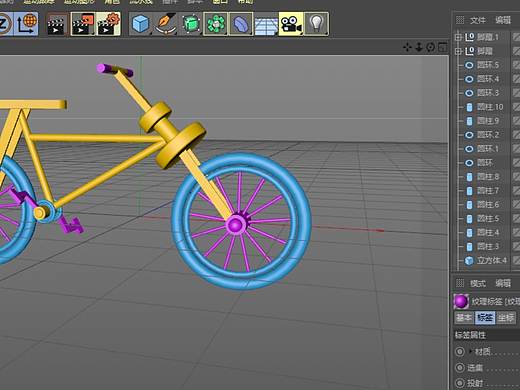Click the purple texture tag sphere

tap(461, 302)
